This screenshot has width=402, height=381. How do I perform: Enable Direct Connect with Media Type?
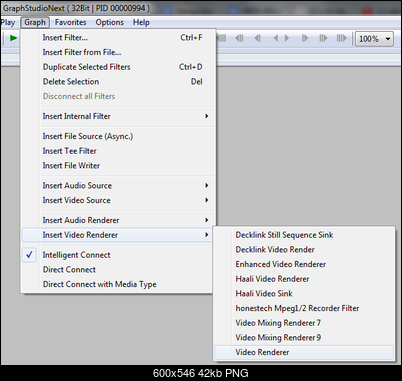point(117,284)
